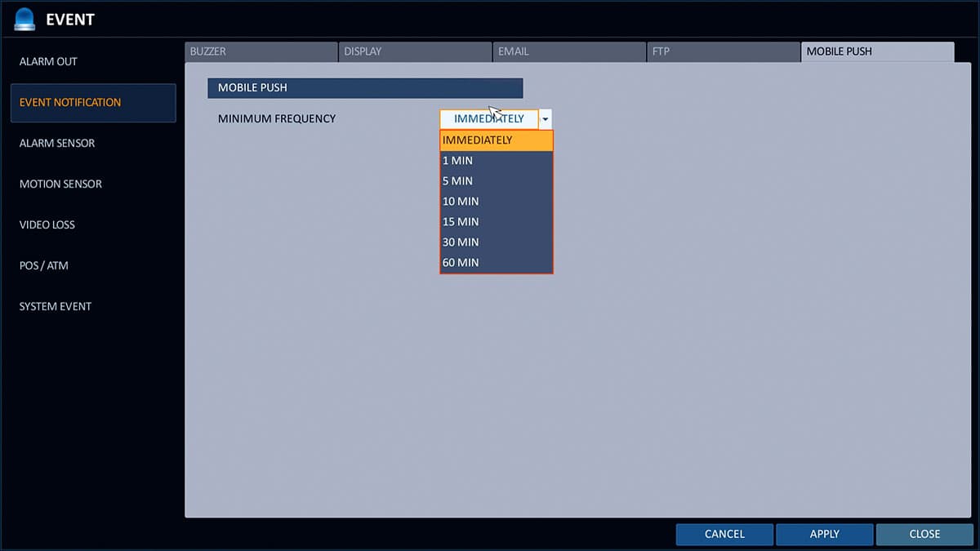Go to the Email tab

click(569, 51)
